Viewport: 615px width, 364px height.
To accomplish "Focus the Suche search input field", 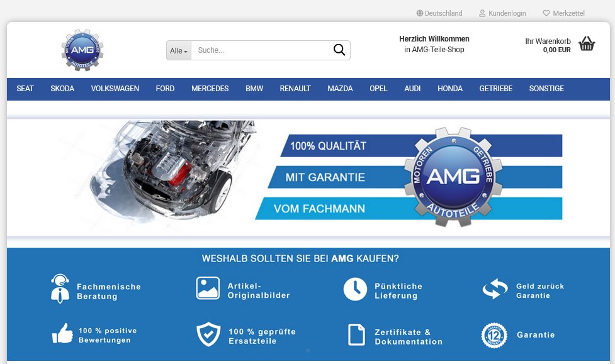I will pos(261,50).
